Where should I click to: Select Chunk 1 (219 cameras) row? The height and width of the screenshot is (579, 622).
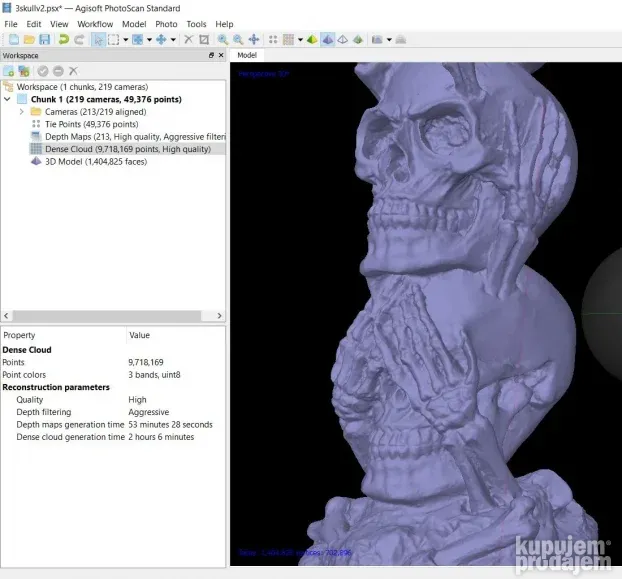(106, 99)
